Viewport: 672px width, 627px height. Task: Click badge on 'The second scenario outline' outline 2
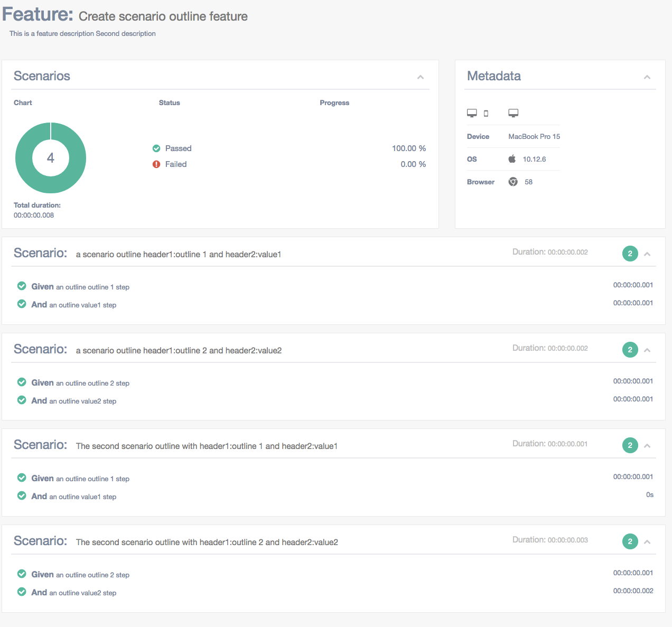[x=630, y=541]
